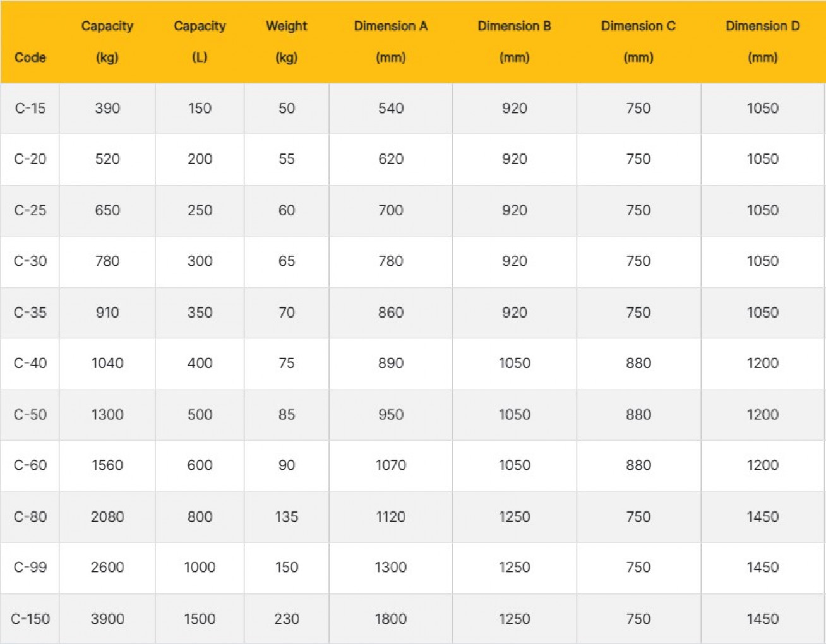Click the weight value 230 cell
826x644 pixels.
click(286, 619)
